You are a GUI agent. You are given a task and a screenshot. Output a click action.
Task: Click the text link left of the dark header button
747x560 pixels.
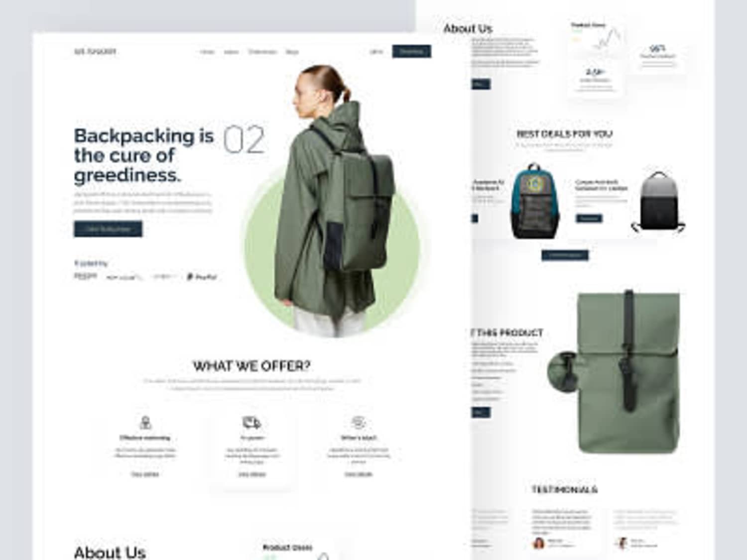pos(376,52)
